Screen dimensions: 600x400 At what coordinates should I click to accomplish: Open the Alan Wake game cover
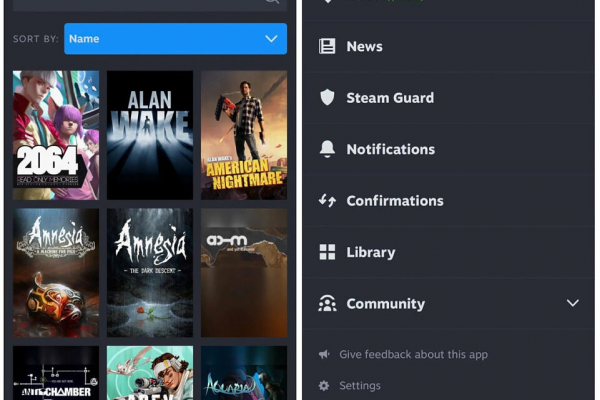tap(150, 135)
